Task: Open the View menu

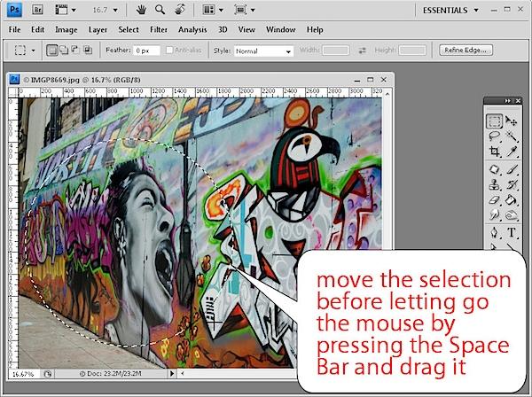Action: pos(246,30)
